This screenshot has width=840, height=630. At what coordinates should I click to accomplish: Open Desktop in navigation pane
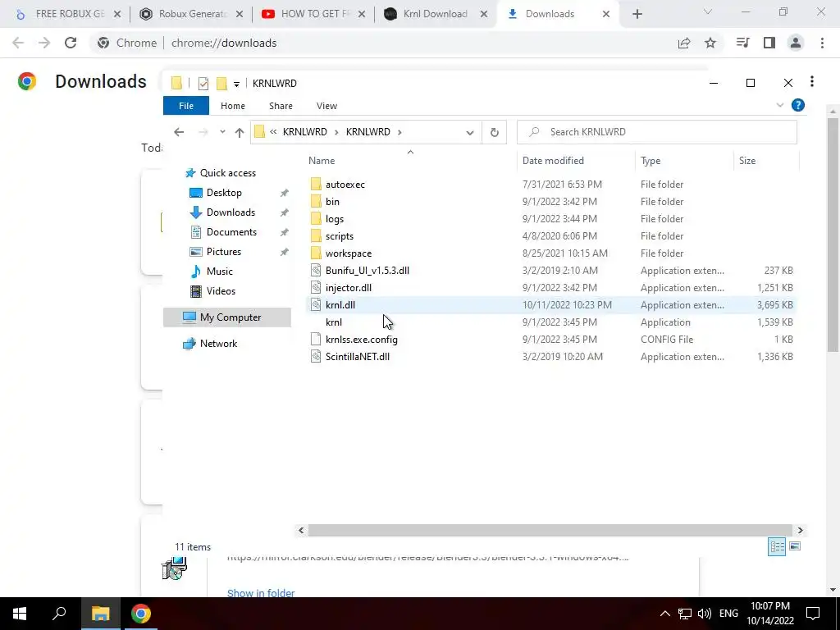point(224,192)
